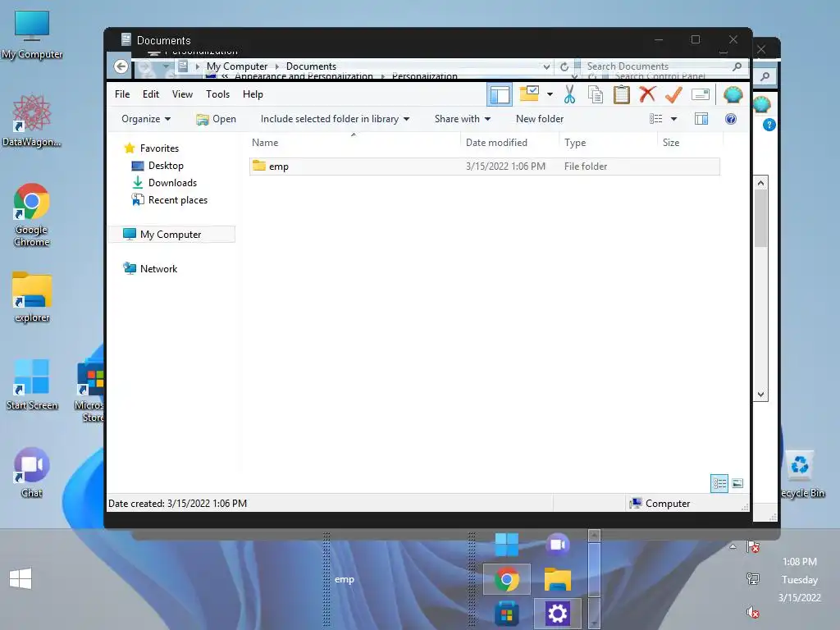Open the DataWagon desktop shortcut
840x630 pixels.
click(32, 120)
